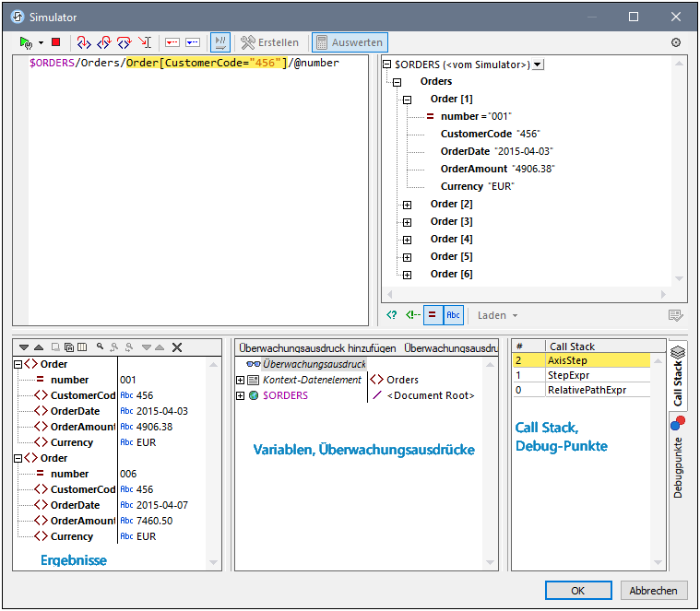Expand the Order [2] tree node
The width and height of the screenshot is (700, 611).
click(x=407, y=205)
